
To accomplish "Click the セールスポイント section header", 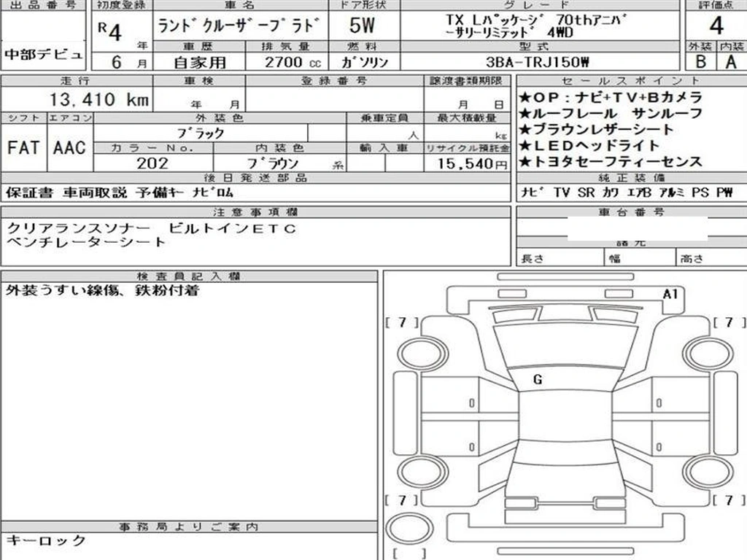I will [x=631, y=80].
